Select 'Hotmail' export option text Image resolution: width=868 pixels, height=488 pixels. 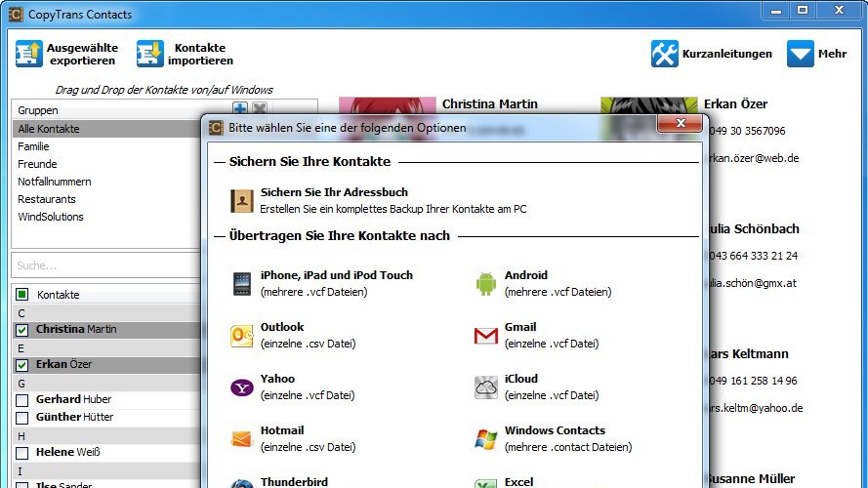tap(282, 430)
